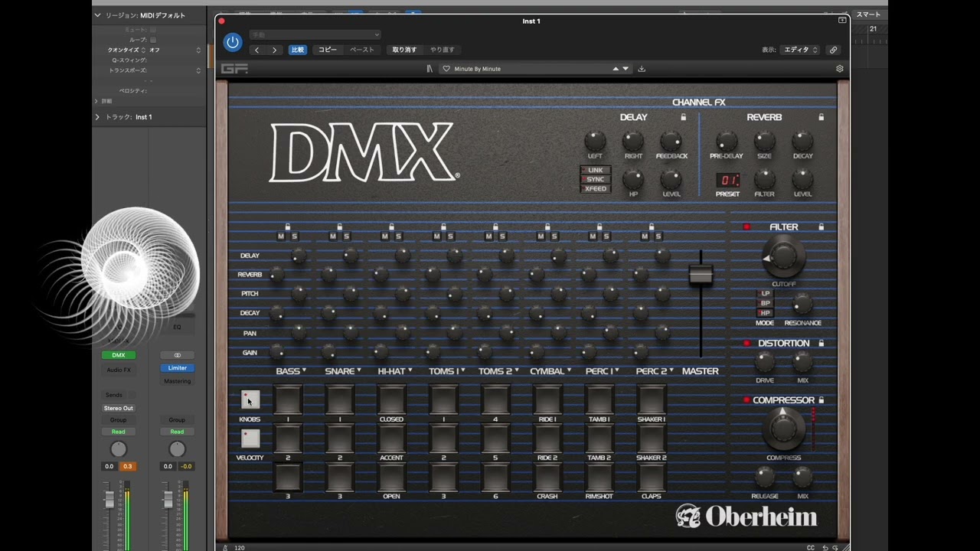This screenshot has height=551, width=980.
Task: Click the reverb PRESET number display
Action: (x=727, y=181)
